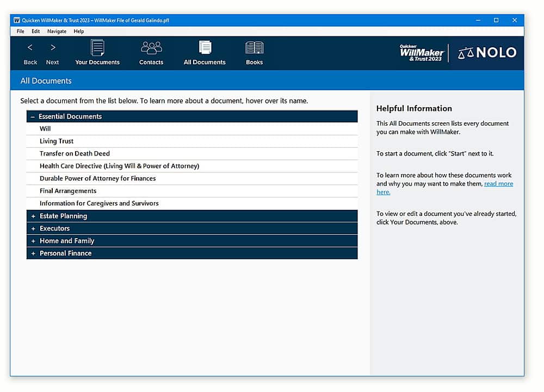Open the Help menu

click(x=79, y=31)
